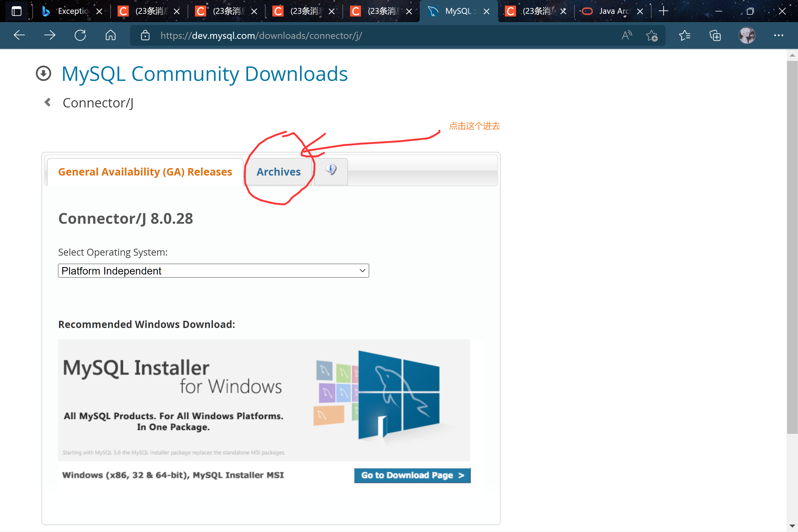Open Settings and more ellipsis menu
Viewport: 798px width, 532px height.
click(x=779, y=35)
